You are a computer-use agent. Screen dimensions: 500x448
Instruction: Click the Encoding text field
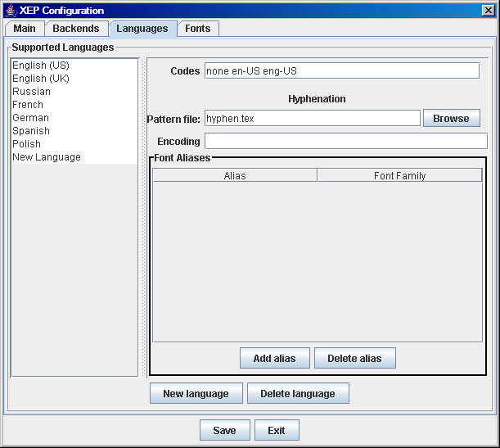pos(346,141)
